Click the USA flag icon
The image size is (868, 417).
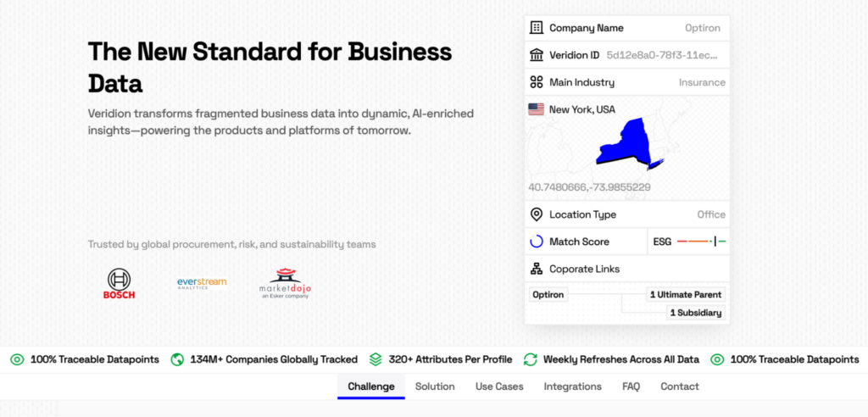coord(536,109)
